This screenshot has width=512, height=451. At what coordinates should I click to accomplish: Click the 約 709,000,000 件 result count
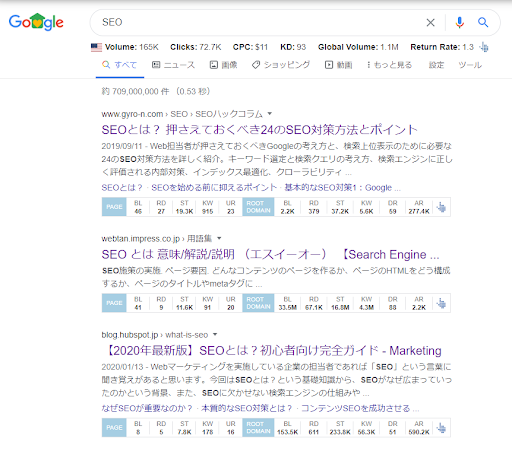[x=135, y=91]
